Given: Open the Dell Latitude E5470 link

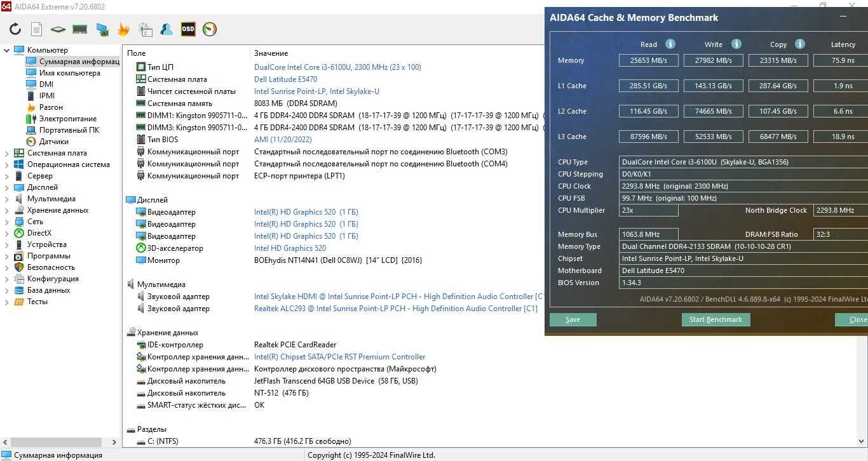Looking at the screenshot, I should [x=285, y=79].
